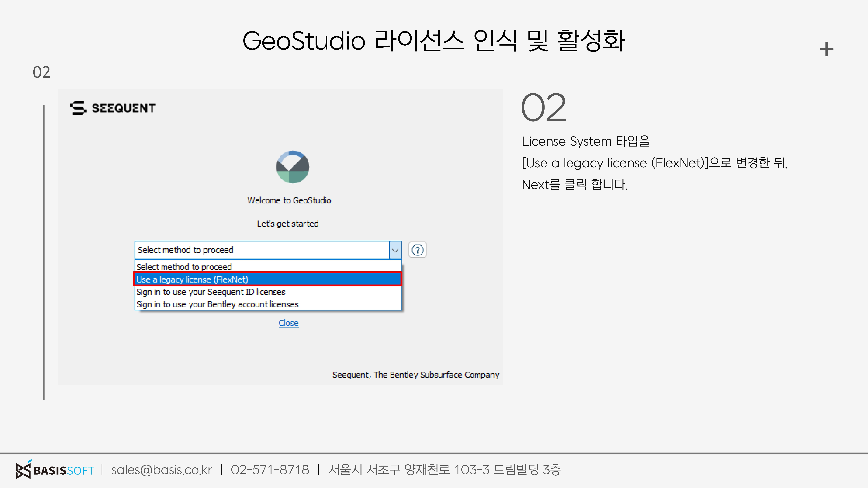
Task: Click the Select method to proceed combo box
Action: click(268, 250)
